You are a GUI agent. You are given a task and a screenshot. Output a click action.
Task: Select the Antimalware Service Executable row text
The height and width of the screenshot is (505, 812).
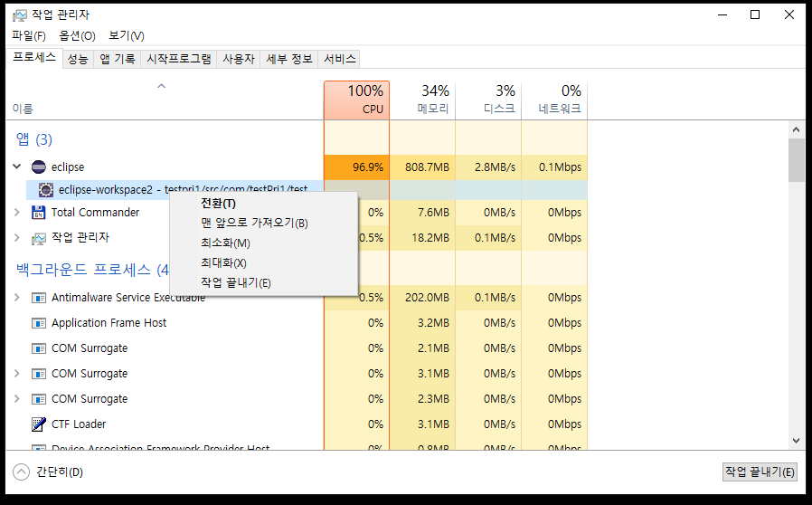click(128, 298)
